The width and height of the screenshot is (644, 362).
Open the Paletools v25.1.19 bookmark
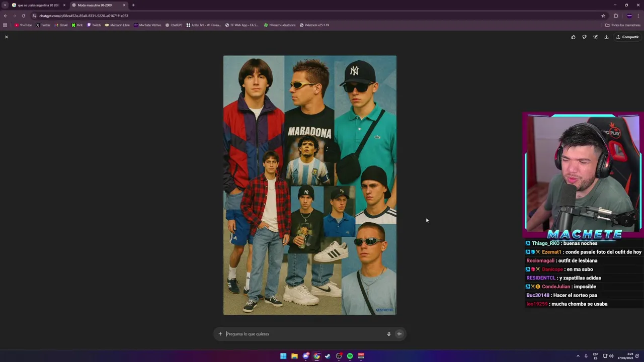point(314,25)
